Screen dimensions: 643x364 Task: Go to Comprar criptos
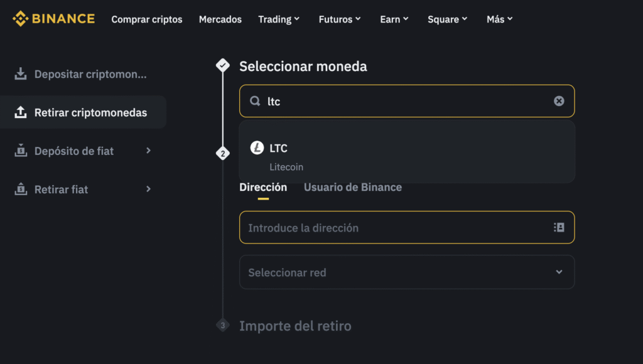click(x=147, y=19)
